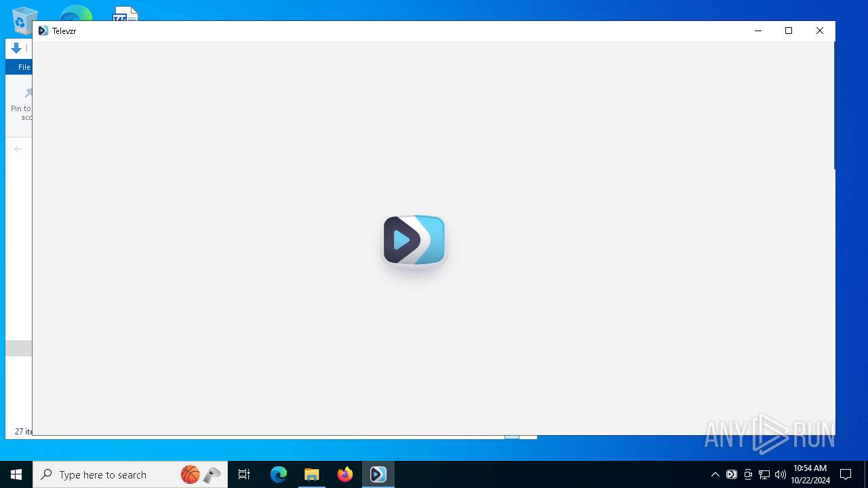Click the back arrow in File Explorer

pos(18,149)
